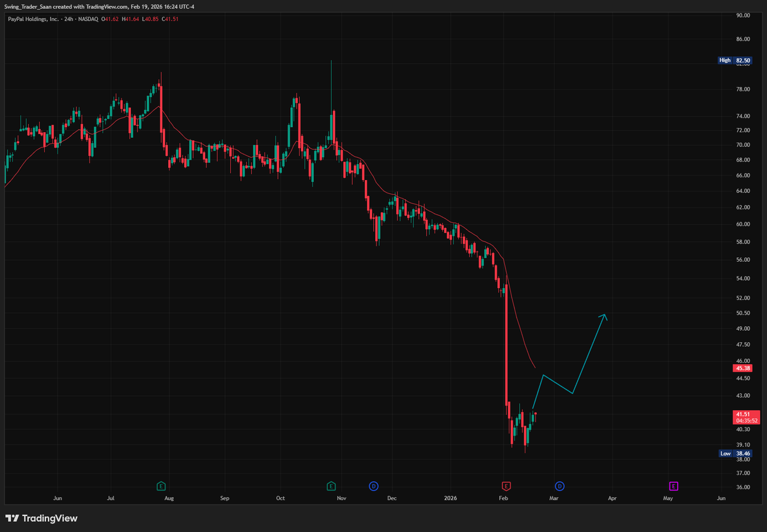The width and height of the screenshot is (767, 532).
Task: Click the green earnings marker near Aug
Action: tap(161, 486)
